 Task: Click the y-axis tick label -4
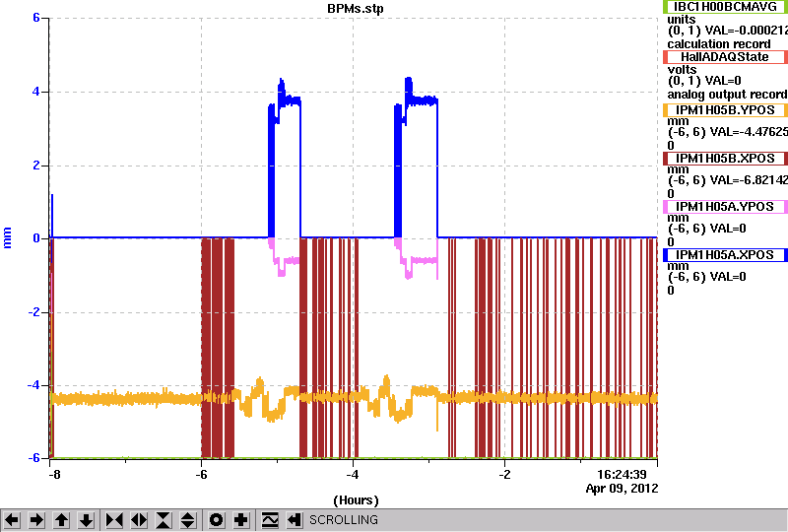point(33,385)
